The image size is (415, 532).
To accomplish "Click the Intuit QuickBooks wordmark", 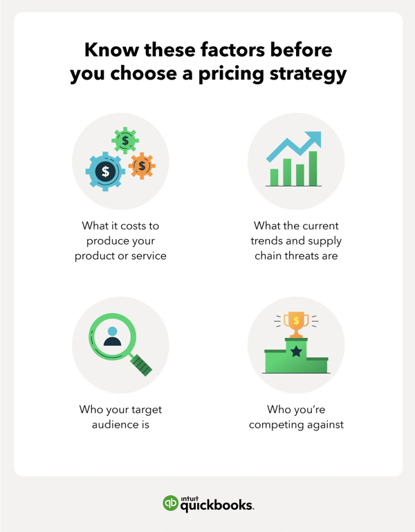I will pos(216,504).
